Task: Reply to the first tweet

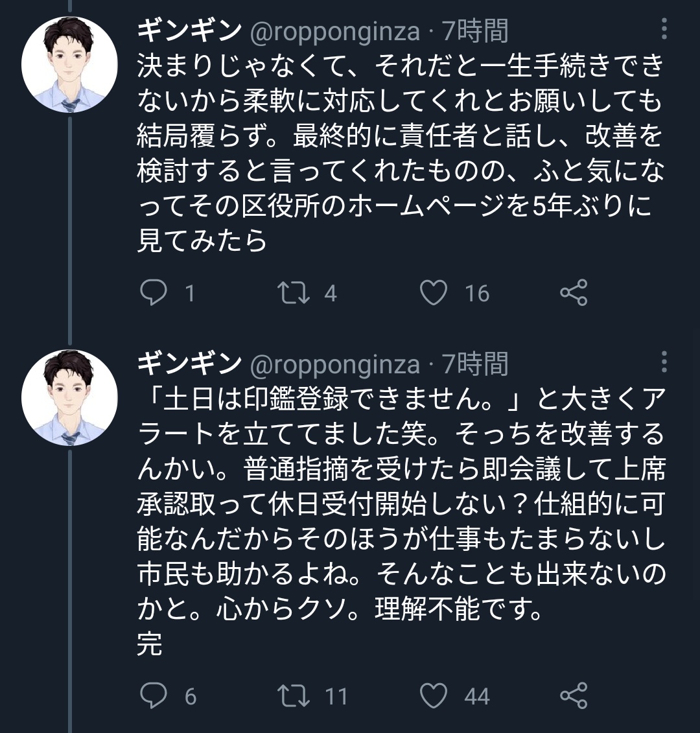Action: point(154,294)
